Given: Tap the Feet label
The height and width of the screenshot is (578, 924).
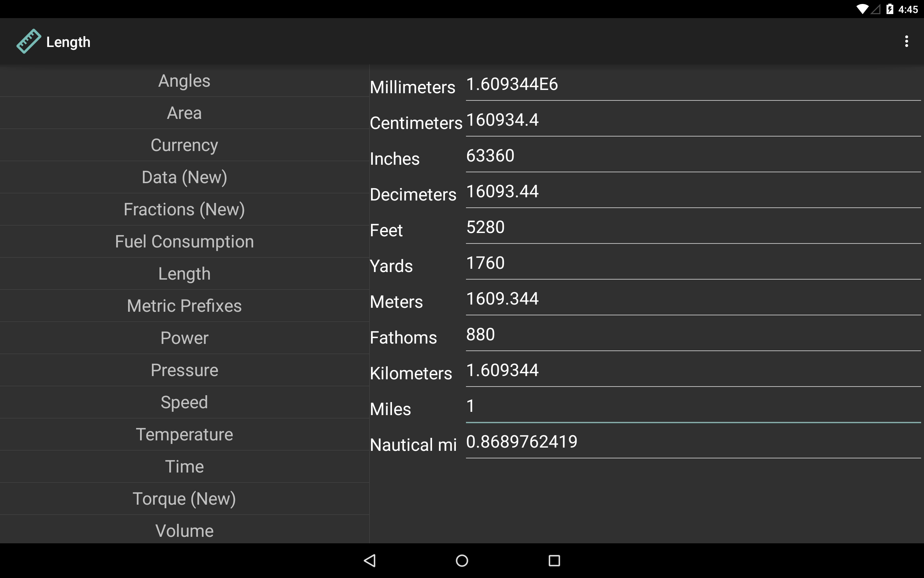Looking at the screenshot, I should tap(387, 230).
